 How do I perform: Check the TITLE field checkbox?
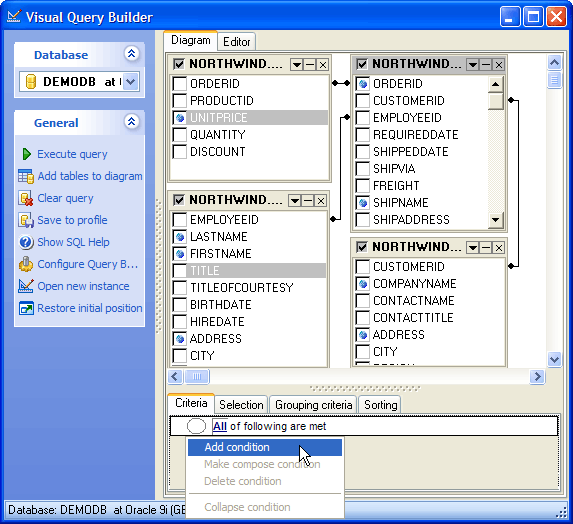[179, 271]
